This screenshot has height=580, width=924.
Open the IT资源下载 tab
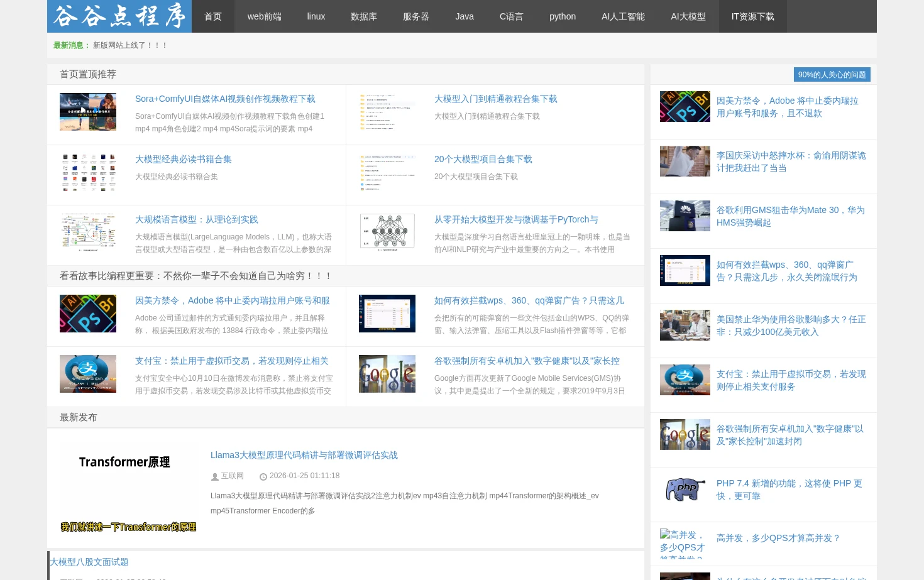click(753, 16)
